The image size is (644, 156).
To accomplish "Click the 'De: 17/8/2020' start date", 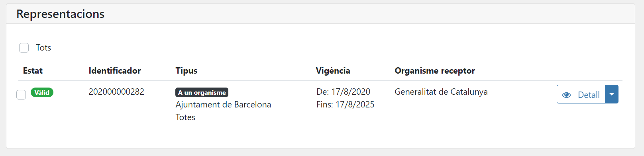I will [x=343, y=92].
